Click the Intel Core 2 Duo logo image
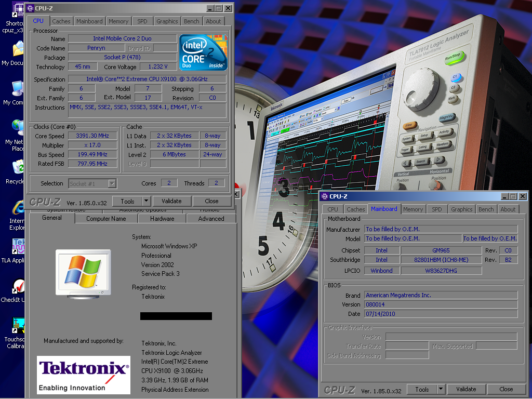Image resolution: width=532 pixels, height=399 pixels. pos(203,52)
